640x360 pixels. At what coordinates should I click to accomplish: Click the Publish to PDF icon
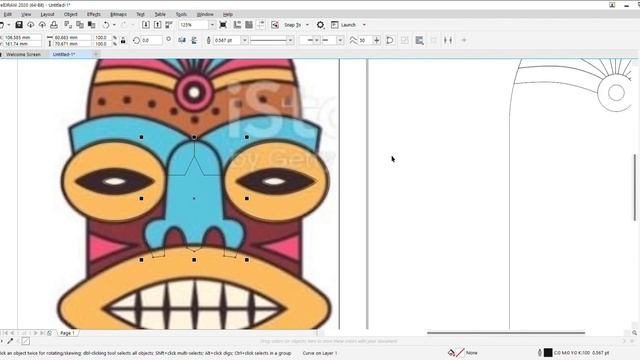[169, 25]
